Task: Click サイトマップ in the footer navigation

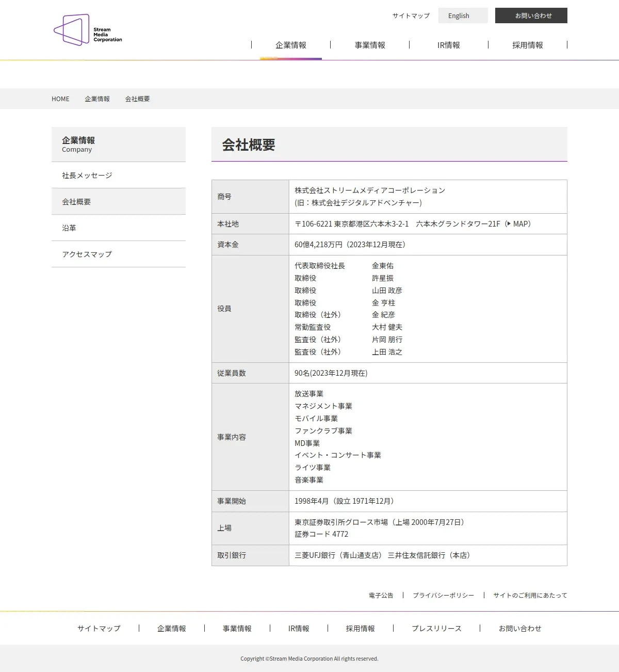Action: point(99,628)
